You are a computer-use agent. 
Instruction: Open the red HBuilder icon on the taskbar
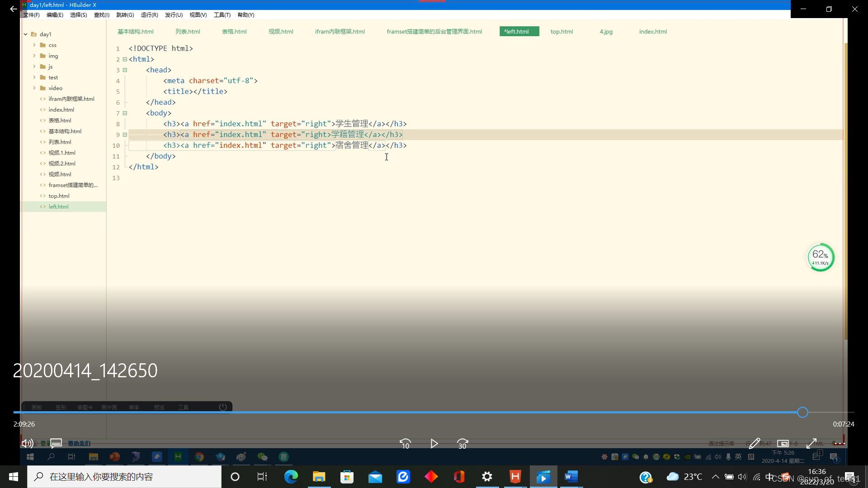click(515, 477)
